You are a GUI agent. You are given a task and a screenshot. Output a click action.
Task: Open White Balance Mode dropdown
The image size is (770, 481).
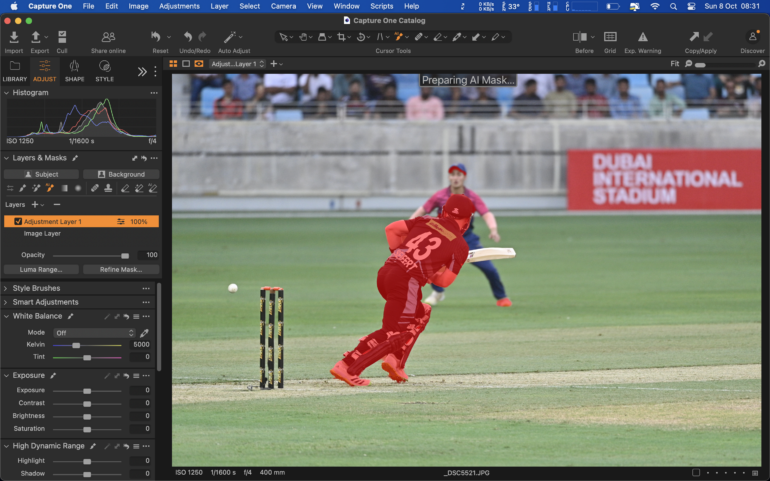[94, 333]
